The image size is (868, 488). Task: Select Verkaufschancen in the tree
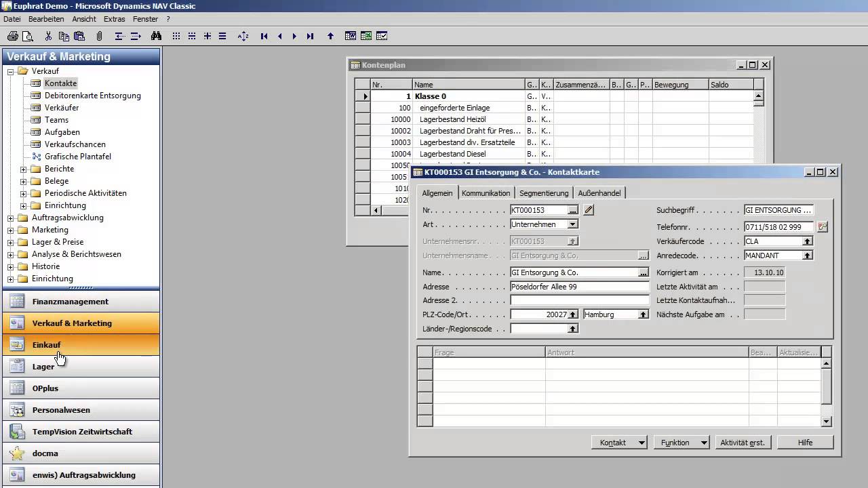click(x=75, y=144)
